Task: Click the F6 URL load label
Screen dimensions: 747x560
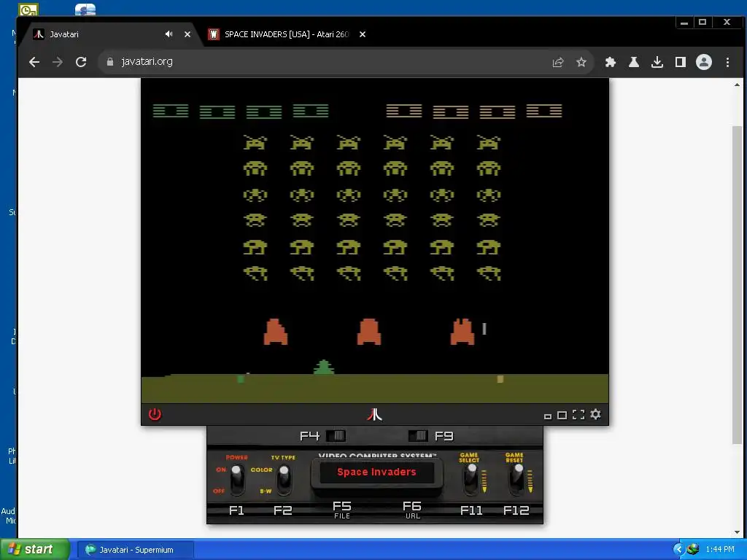Action: click(x=412, y=510)
